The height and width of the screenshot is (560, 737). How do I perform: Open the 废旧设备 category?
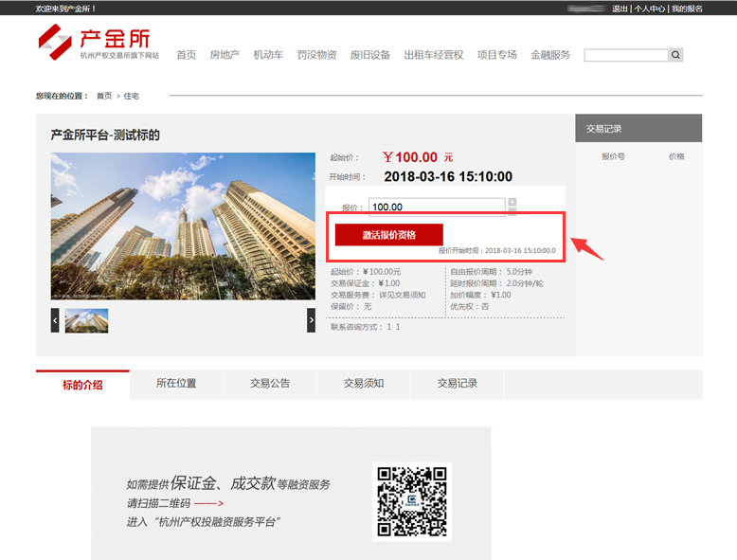369,55
